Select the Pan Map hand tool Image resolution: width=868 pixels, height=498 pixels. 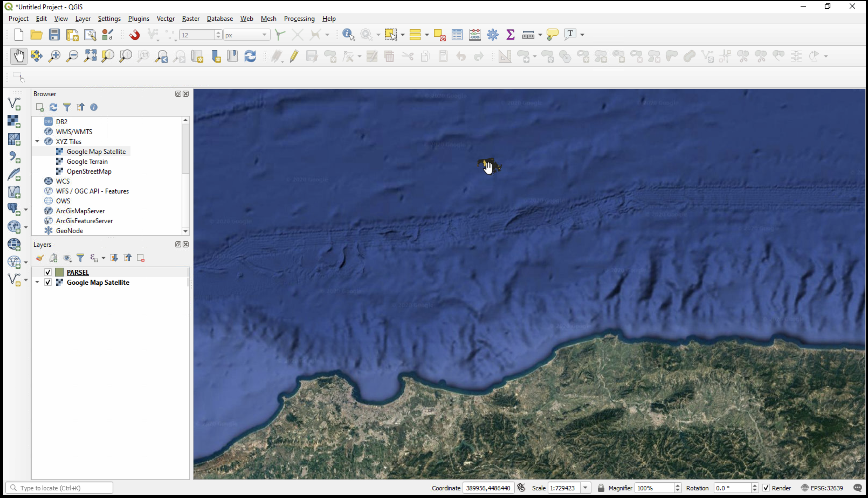[18, 56]
